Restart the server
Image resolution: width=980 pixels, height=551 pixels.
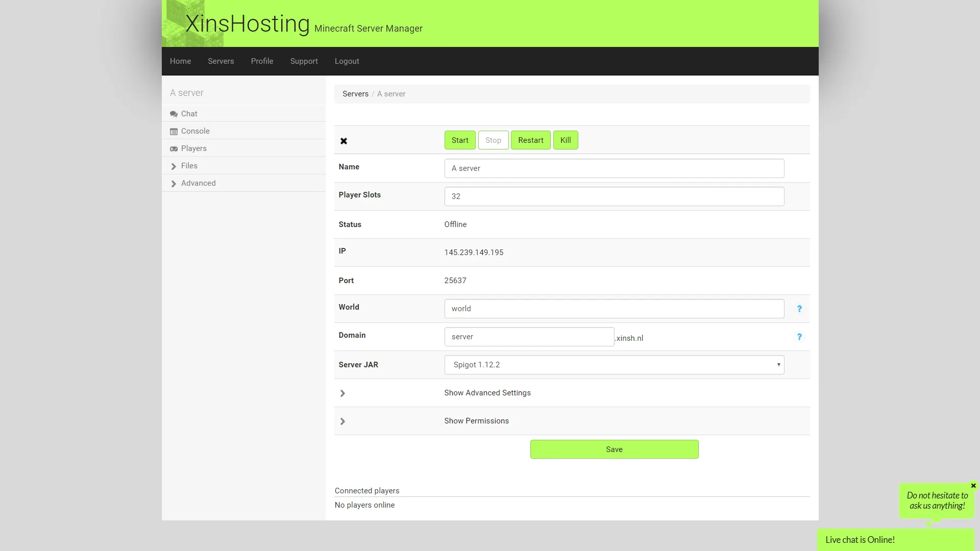click(530, 140)
